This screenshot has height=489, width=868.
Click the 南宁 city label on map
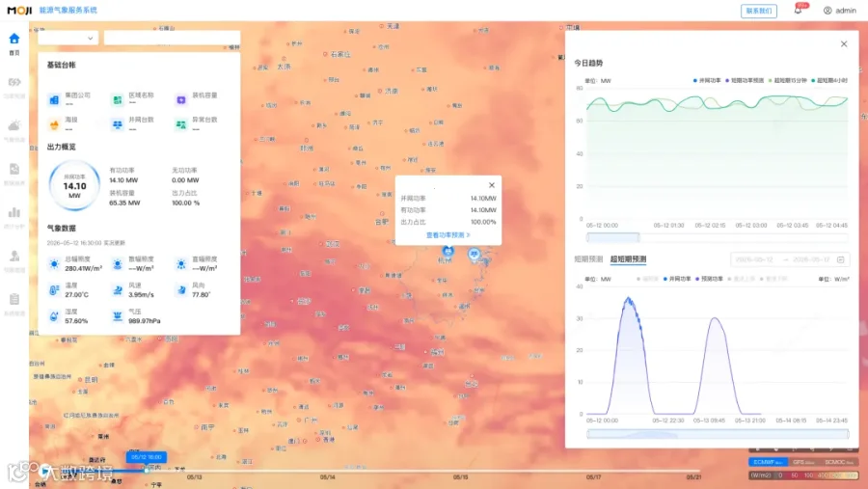point(207,427)
